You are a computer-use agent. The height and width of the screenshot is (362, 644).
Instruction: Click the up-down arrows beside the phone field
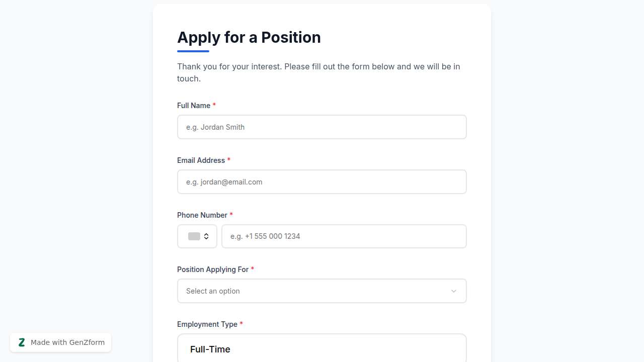coord(206,236)
